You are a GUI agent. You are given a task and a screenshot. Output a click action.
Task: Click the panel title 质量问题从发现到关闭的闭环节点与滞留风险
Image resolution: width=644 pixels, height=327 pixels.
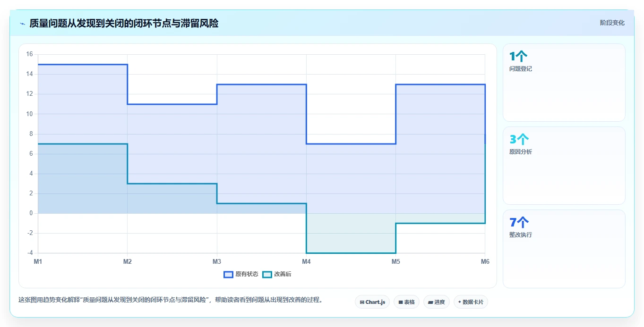pyautogui.click(x=124, y=23)
